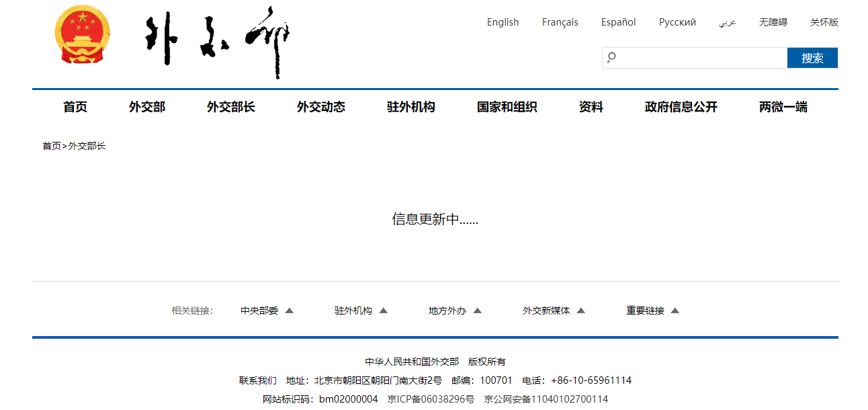This screenshot has height=410, width=868.
Task: Switch to 关怀版 senior-friendly view
Action: [824, 22]
